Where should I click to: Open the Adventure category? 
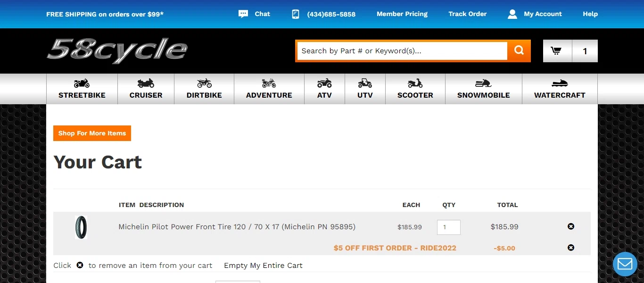[x=269, y=89]
